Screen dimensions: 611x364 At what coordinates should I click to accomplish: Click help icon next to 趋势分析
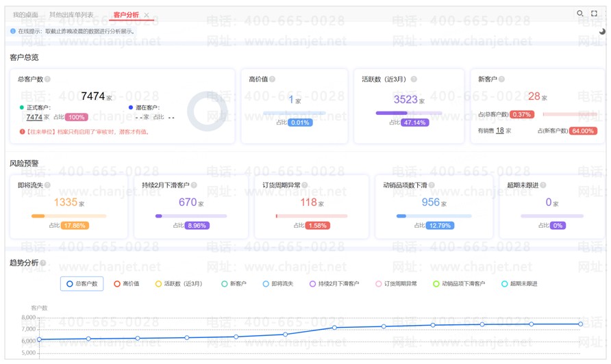click(43, 263)
